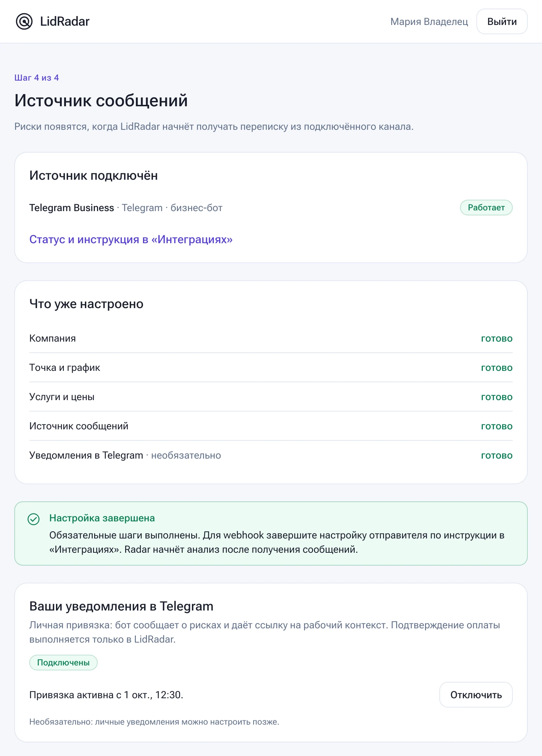Image resolution: width=542 pixels, height=756 pixels.
Task: Click the user name Мария Владелец
Action: tap(429, 21)
